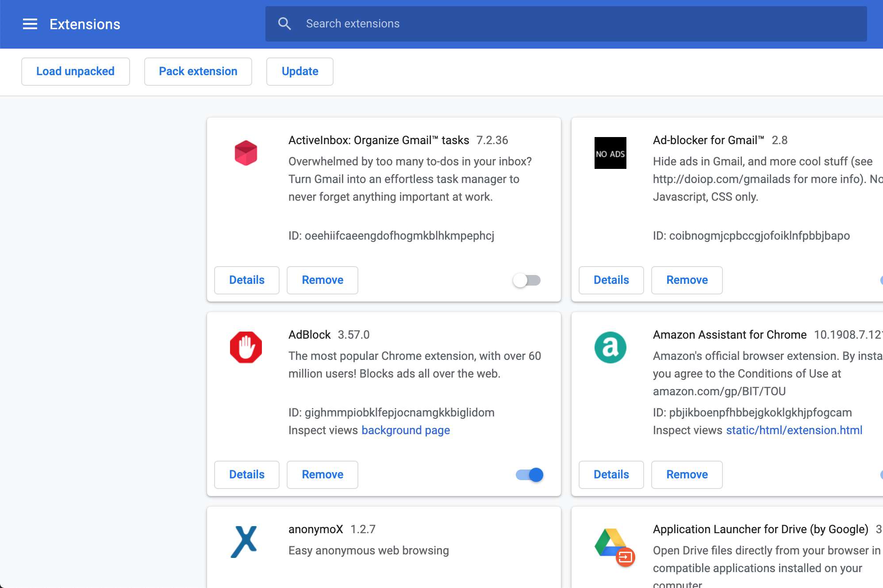
Task: Click ActiveInbox: Organize Gmail tasks title
Action: [379, 141]
